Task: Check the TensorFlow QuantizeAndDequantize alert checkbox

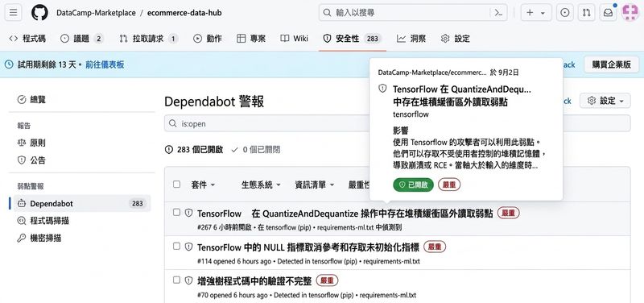Action: click(176, 212)
